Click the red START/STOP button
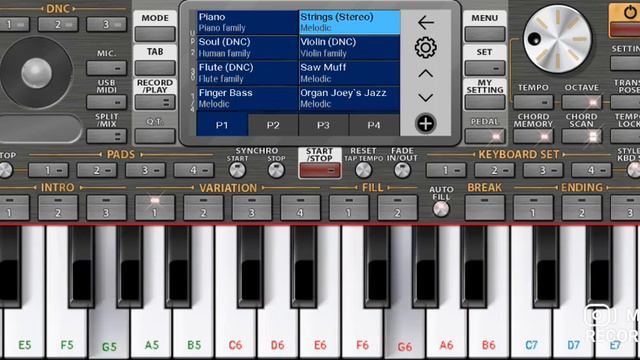Viewport: 640px width, 360px height. pyautogui.click(x=320, y=170)
